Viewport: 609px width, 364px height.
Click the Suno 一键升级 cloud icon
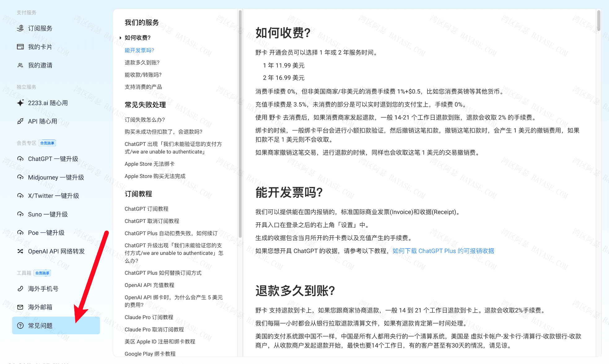tap(20, 214)
